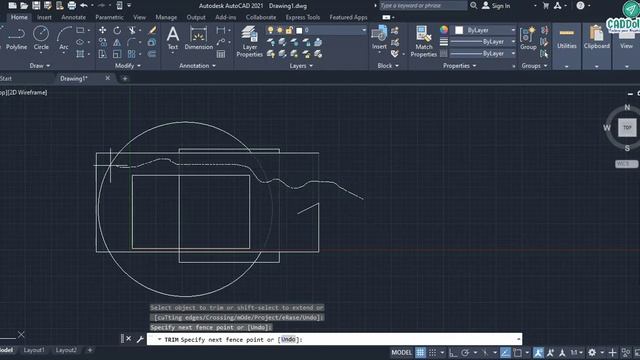Viewport: 640px width, 360px height.
Task: Click the Group tool
Action: tap(528, 38)
